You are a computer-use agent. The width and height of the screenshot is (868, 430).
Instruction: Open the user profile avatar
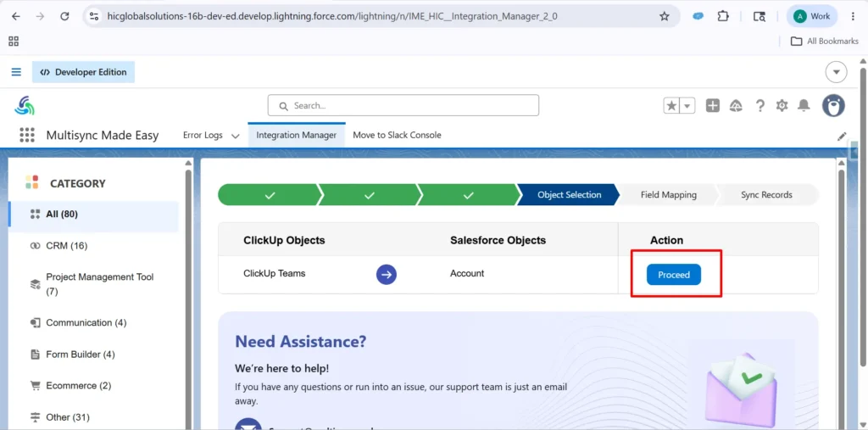click(x=833, y=105)
